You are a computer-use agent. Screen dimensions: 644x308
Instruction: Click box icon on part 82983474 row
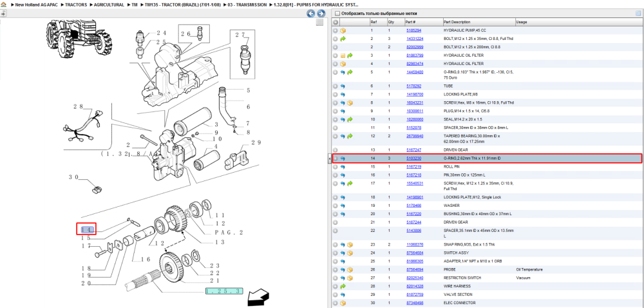(x=343, y=64)
